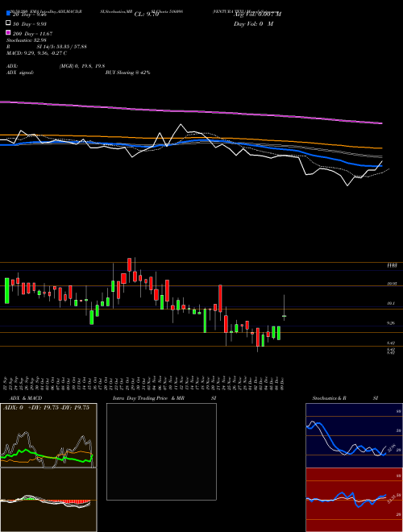
Task: Click the 'Intra Day Trading Price & MR' title
Action: coord(148,398)
